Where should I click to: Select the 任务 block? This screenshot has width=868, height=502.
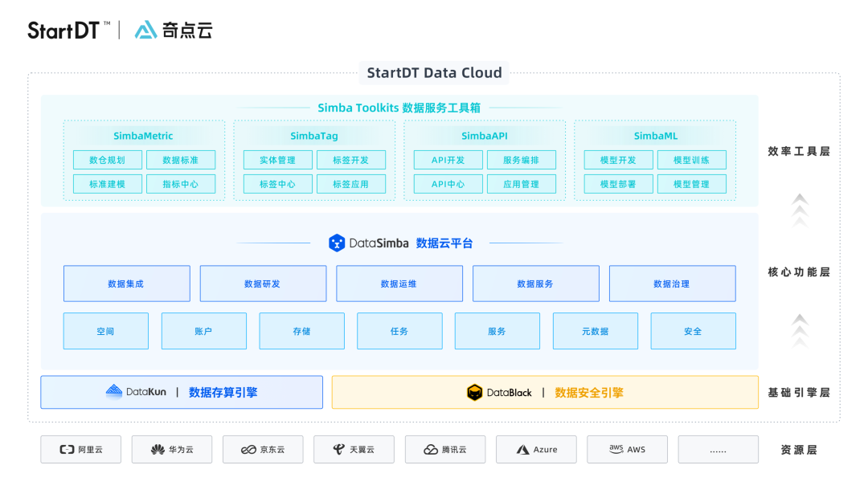(x=399, y=331)
